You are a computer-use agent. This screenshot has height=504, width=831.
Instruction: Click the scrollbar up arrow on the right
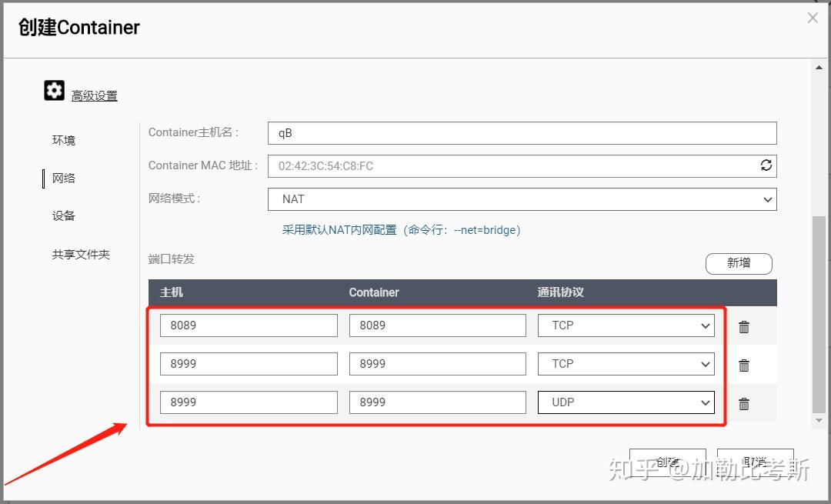click(819, 66)
